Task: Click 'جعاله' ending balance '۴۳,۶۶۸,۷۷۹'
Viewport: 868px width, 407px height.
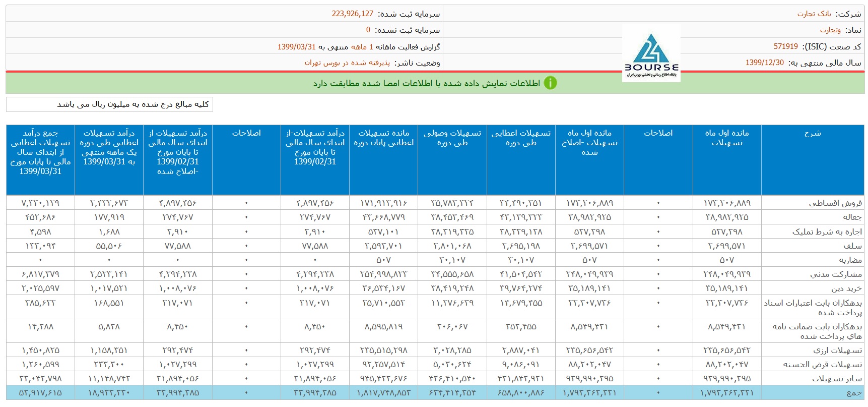Action: pyautogui.click(x=384, y=217)
